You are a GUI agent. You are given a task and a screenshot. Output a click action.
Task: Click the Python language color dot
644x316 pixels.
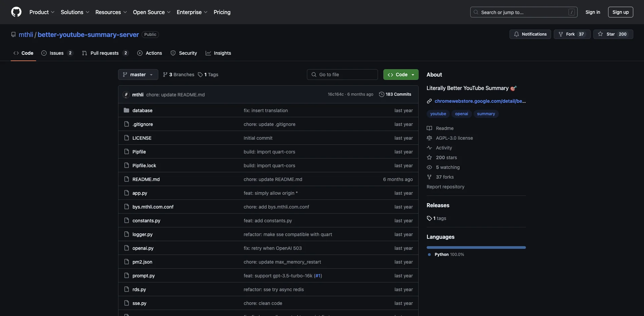click(429, 255)
